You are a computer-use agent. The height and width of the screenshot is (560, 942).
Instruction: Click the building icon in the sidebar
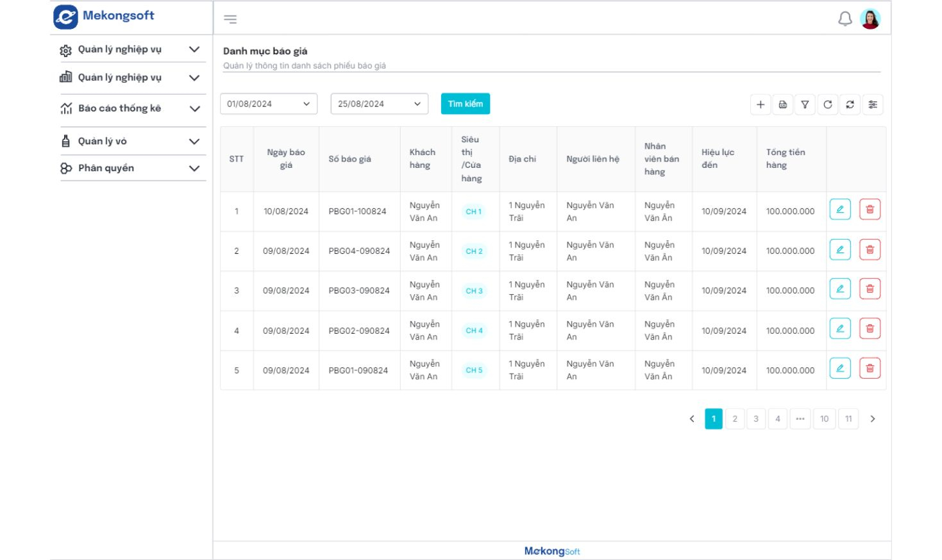65,77
